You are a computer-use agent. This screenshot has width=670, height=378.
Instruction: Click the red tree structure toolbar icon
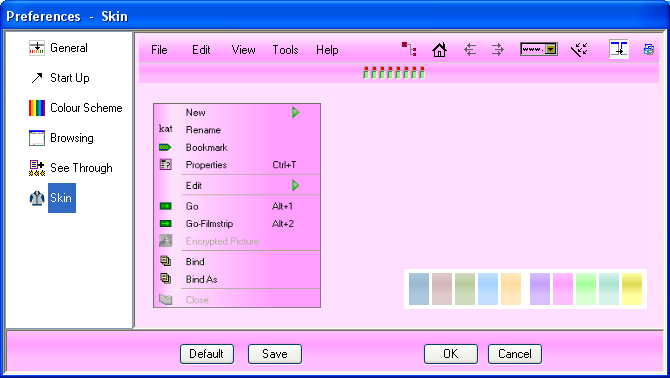409,49
